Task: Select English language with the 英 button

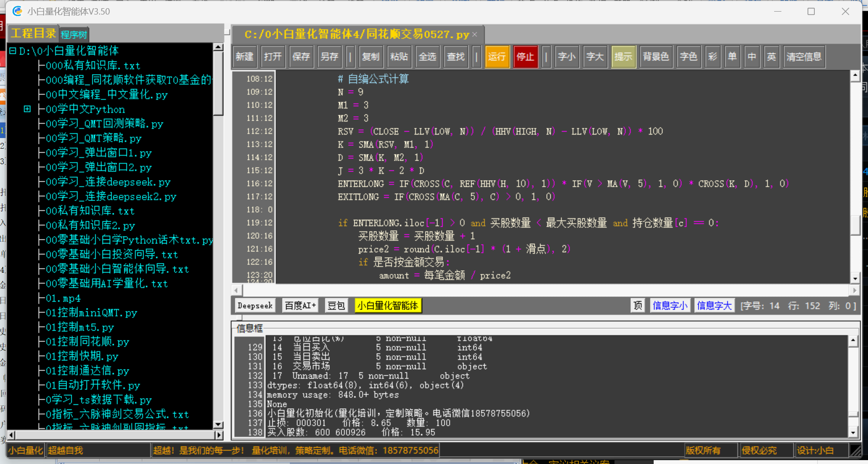Action: pos(771,57)
